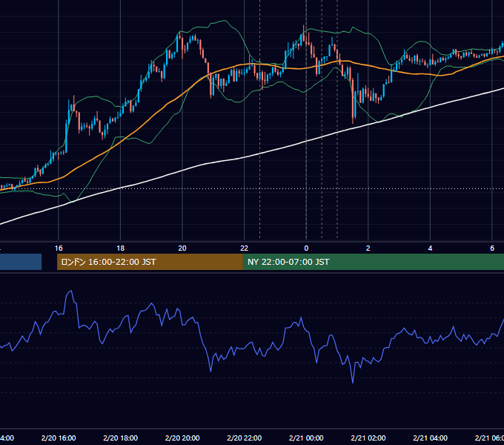
Task: Click the 20 hour label on upper axis
Action: (x=182, y=248)
